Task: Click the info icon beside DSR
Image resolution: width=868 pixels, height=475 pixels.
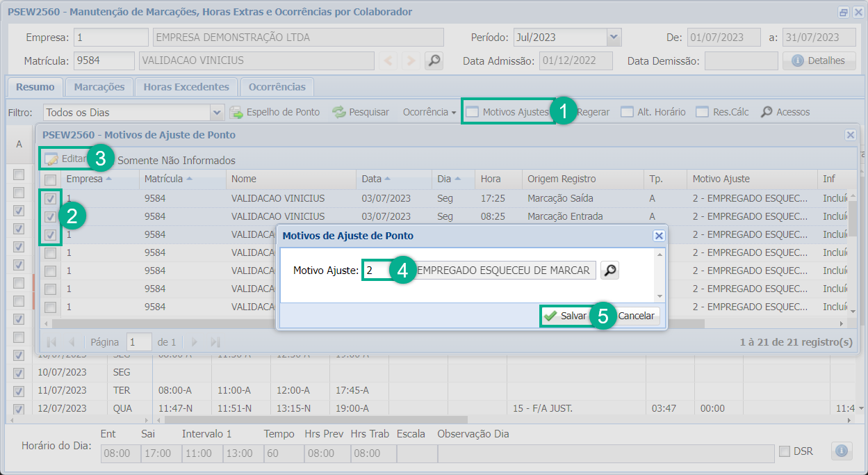Action: 841,451
